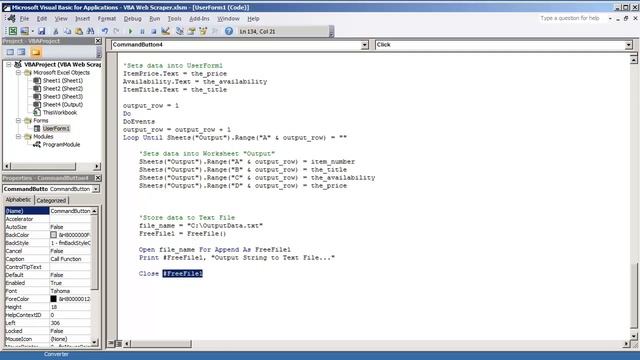The image size is (640, 360).
Task: Select ThisWorkbook in project tree
Action: click(x=60, y=112)
